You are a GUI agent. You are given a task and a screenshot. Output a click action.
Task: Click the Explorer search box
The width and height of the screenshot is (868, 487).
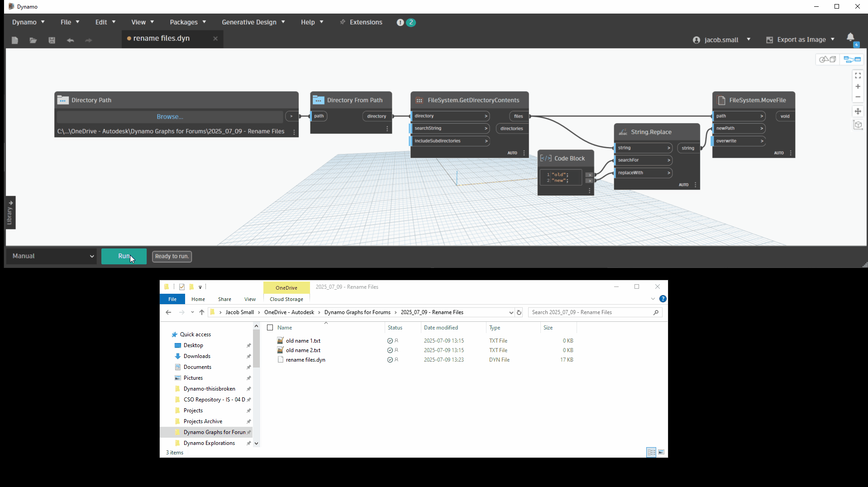click(595, 312)
